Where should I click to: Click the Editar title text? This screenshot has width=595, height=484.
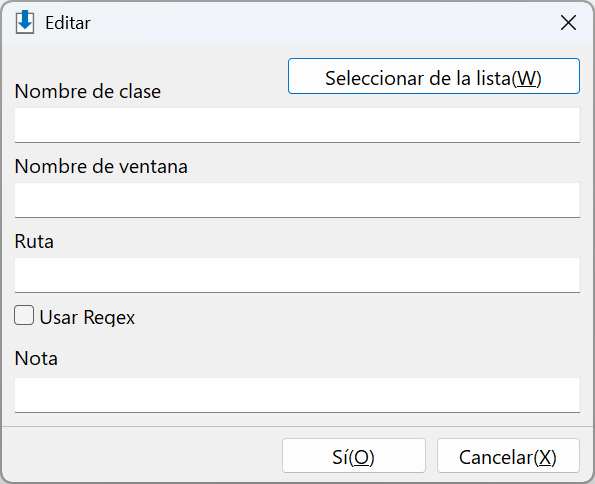pyautogui.click(x=68, y=23)
